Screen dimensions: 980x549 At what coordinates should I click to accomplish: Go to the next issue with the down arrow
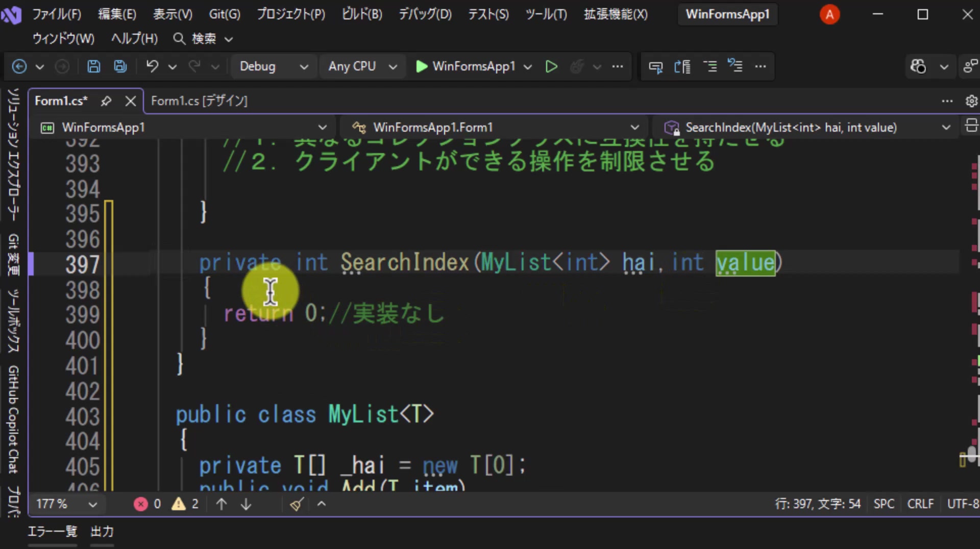tap(246, 504)
